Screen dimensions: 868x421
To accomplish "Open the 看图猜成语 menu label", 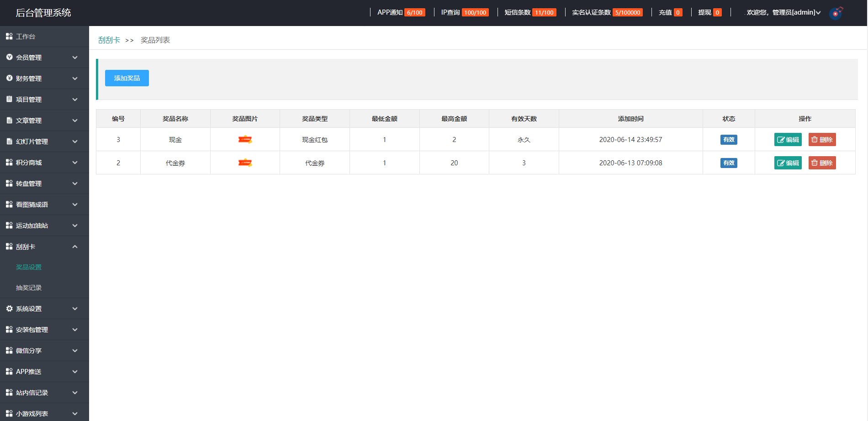I will click(x=32, y=205).
